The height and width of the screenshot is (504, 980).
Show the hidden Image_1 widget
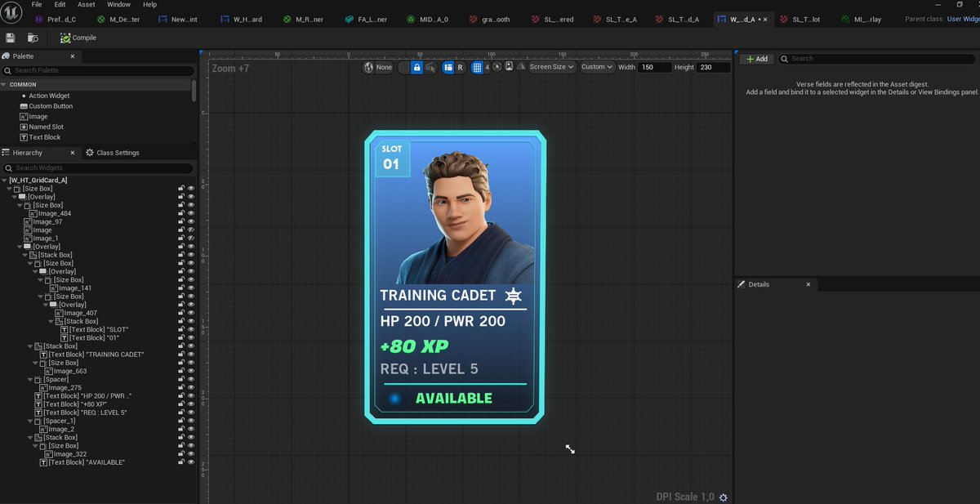click(191, 239)
